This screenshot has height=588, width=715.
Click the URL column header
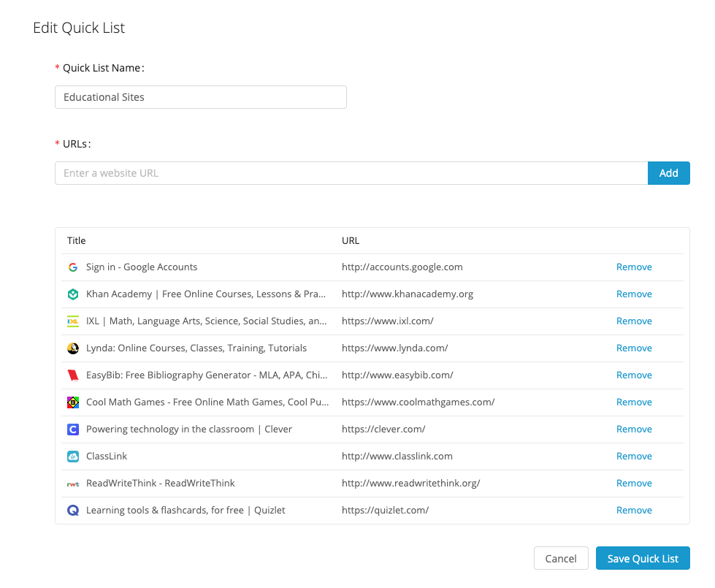pyautogui.click(x=351, y=240)
